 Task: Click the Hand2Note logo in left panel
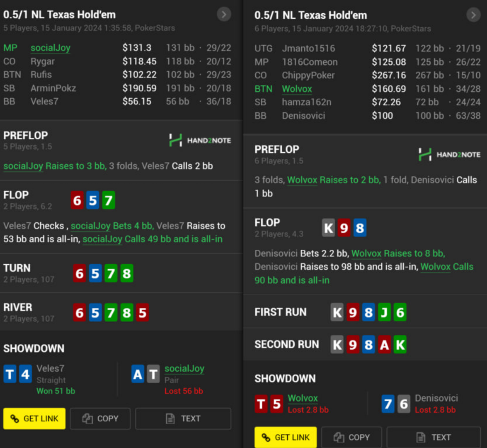pos(200,140)
